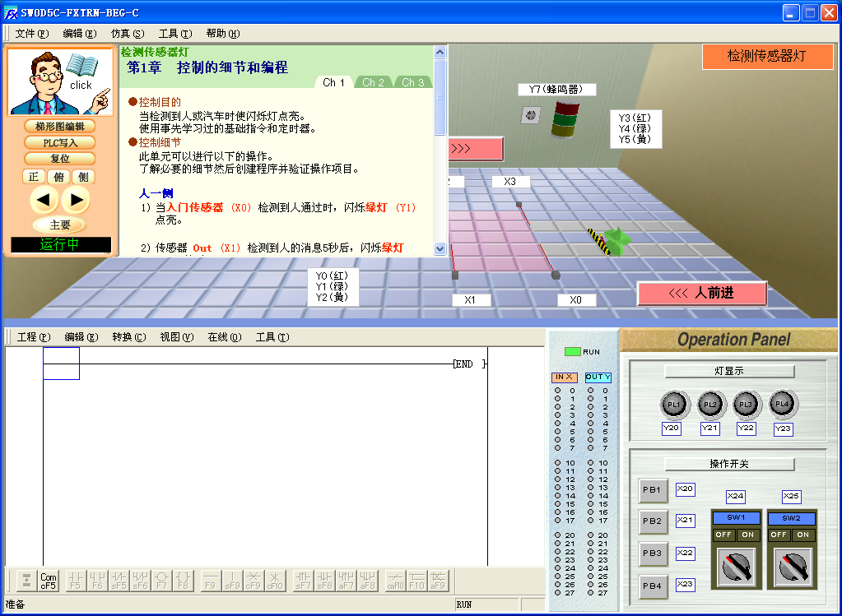Open the ladder editor 转换(C) menu
The height and width of the screenshot is (616, 842).
click(x=128, y=337)
